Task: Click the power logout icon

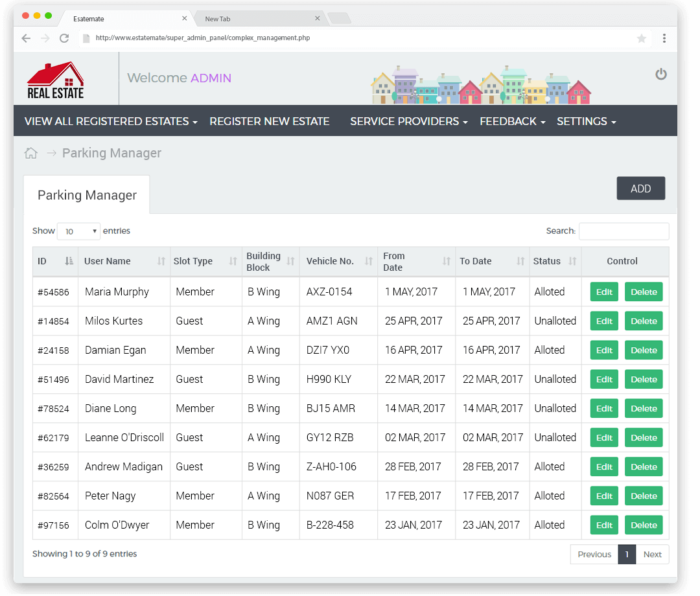Action: click(x=660, y=74)
